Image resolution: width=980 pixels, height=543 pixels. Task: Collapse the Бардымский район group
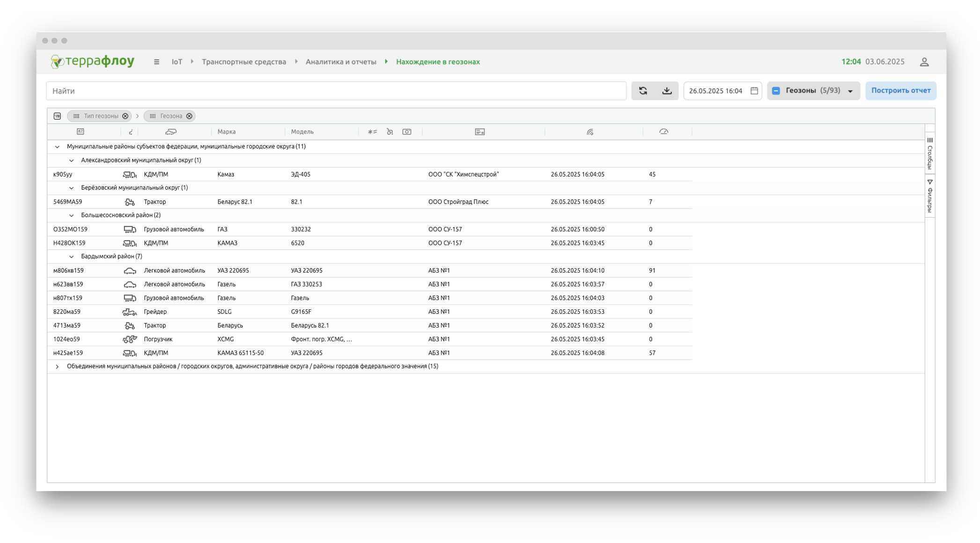[x=71, y=257]
